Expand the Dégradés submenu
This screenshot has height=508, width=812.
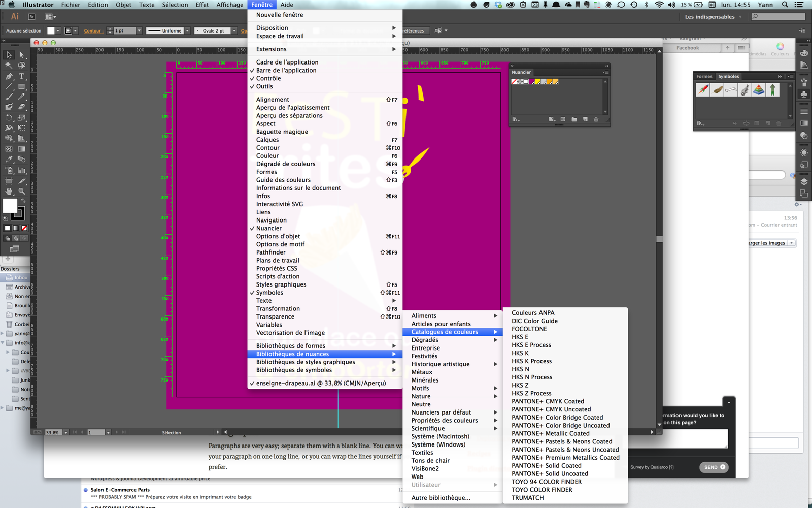tap(453, 340)
